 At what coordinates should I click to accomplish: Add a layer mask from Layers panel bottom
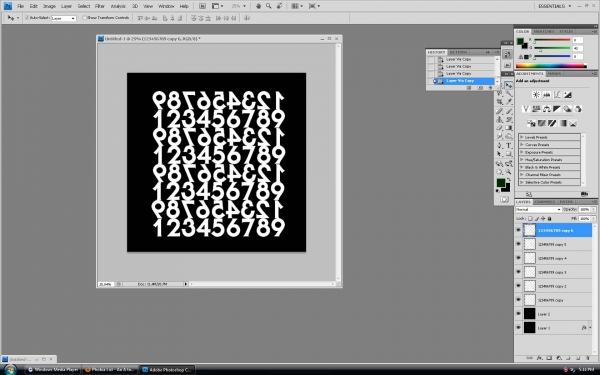point(549,358)
